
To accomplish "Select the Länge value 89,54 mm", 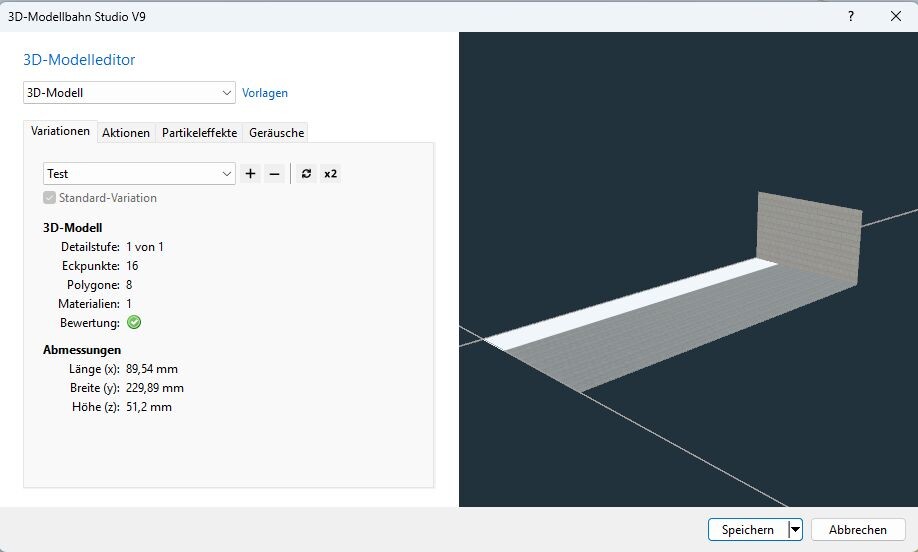I will (152, 369).
